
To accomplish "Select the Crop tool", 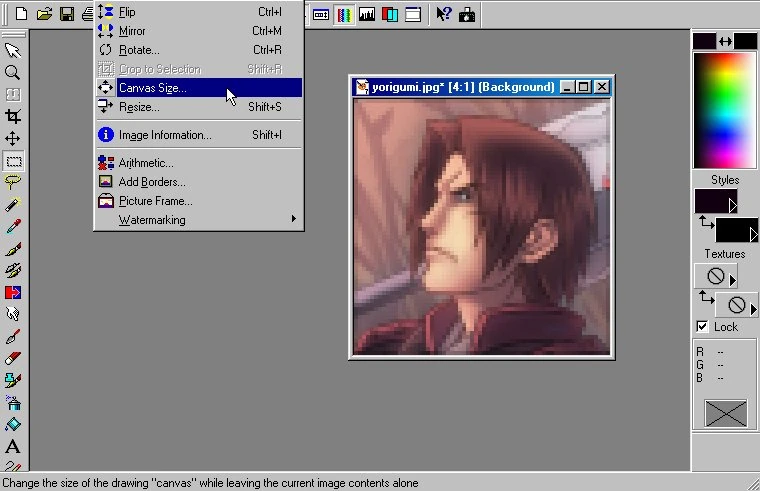I will point(13,116).
